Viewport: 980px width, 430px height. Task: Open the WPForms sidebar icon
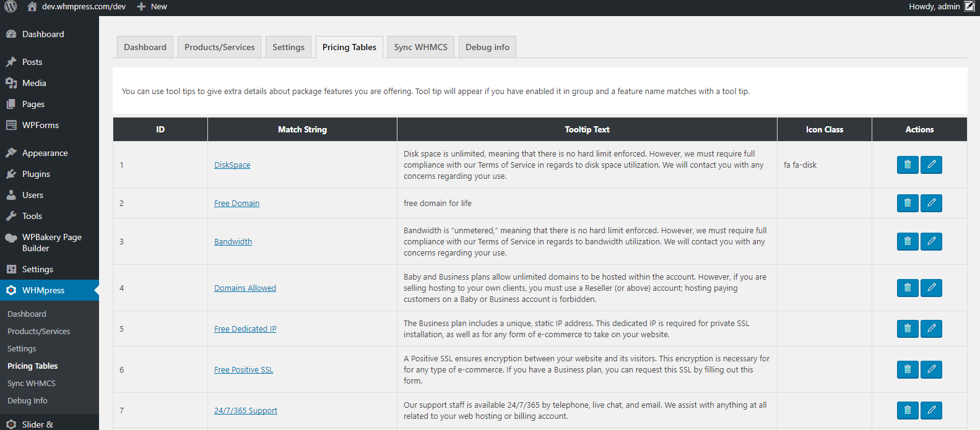coord(11,125)
